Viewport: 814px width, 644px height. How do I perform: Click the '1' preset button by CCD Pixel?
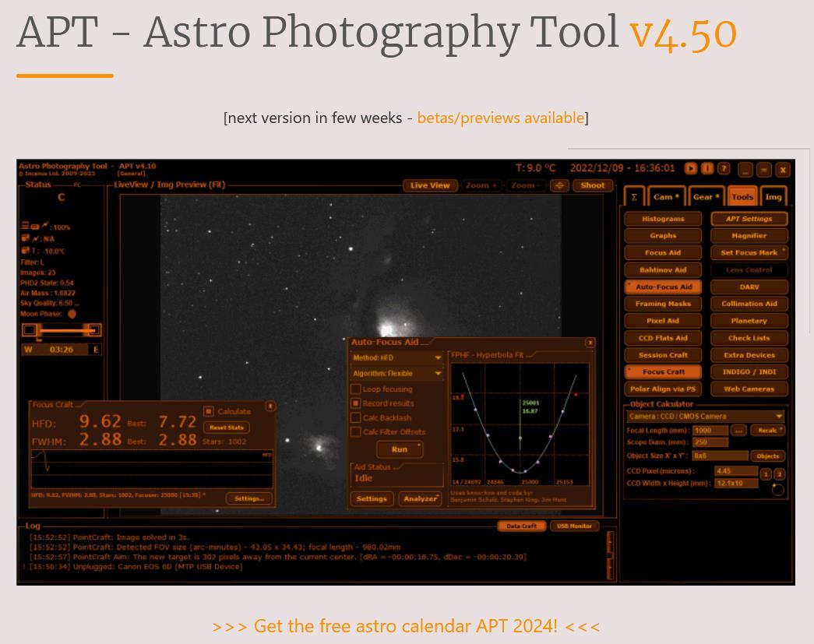click(x=765, y=473)
